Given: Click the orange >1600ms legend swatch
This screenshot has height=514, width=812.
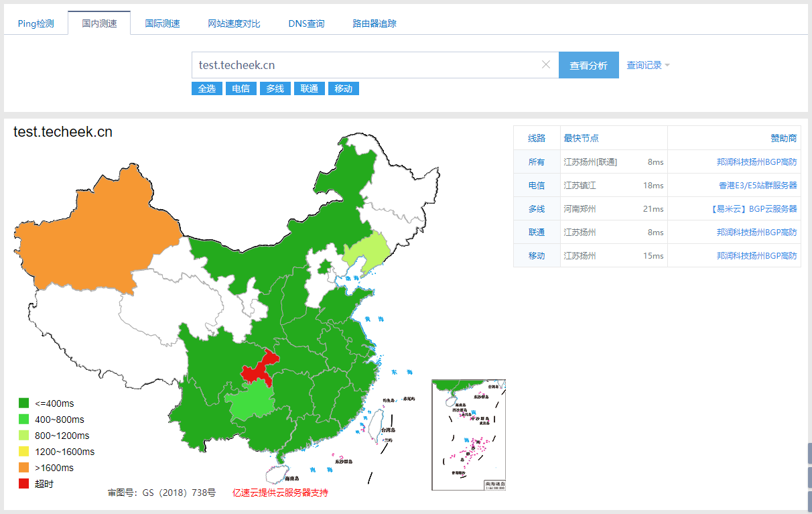Looking at the screenshot, I should pyautogui.click(x=23, y=468).
